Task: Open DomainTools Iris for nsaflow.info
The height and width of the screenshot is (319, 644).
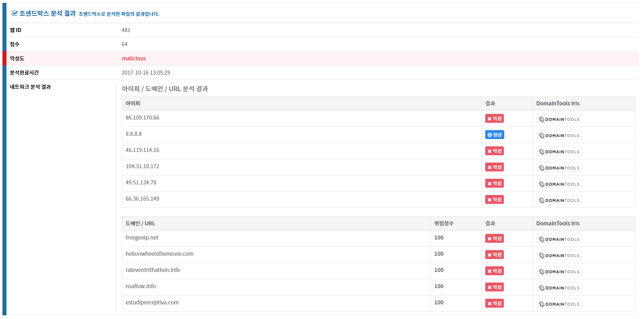Action: 559,287
